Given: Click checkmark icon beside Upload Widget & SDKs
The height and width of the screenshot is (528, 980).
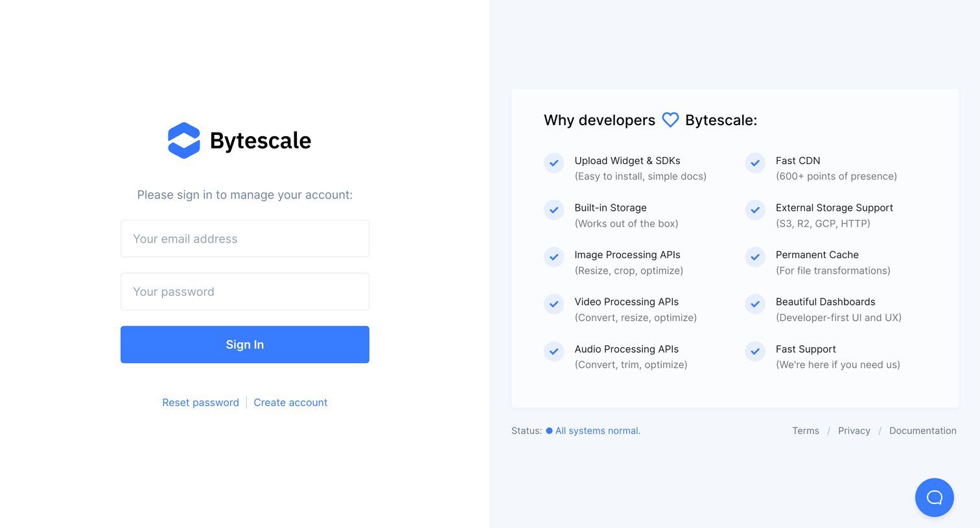Looking at the screenshot, I should point(554,163).
